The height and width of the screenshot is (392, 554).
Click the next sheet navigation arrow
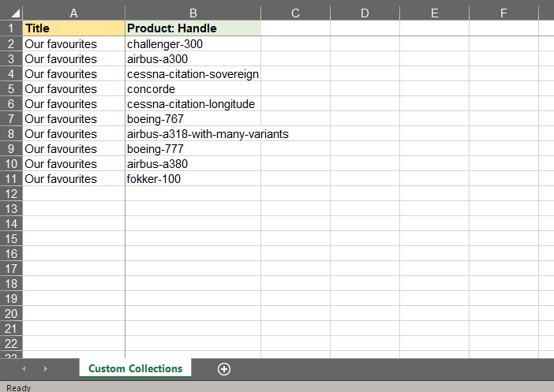(x=45, y=368)
